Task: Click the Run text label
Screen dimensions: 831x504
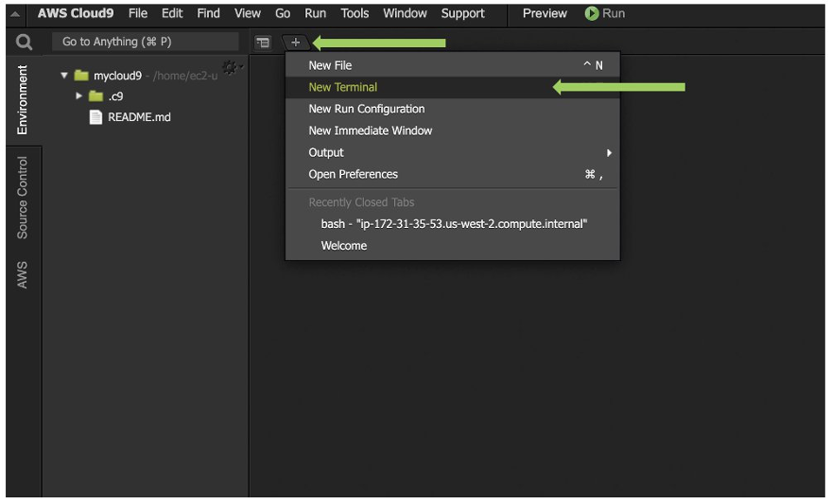Action: coord(614,13)
